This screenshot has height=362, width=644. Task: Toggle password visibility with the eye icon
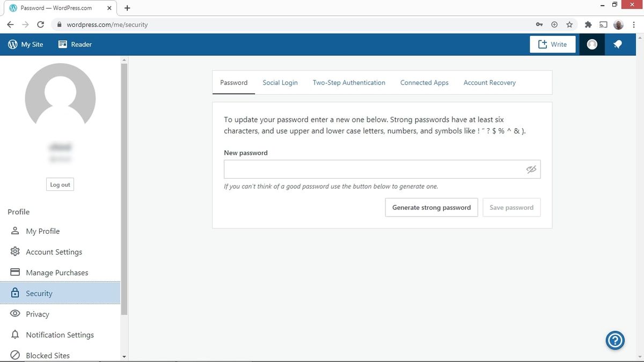531,169
